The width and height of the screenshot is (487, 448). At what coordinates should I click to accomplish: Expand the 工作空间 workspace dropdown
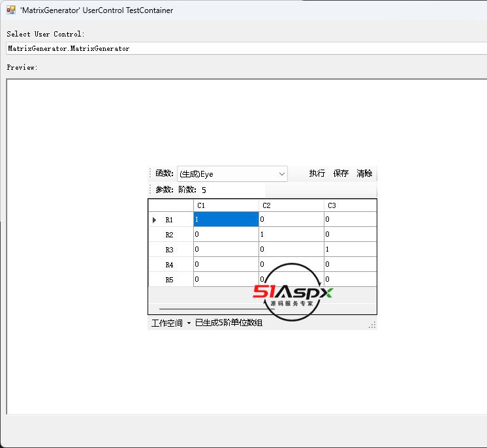(171, 323)
